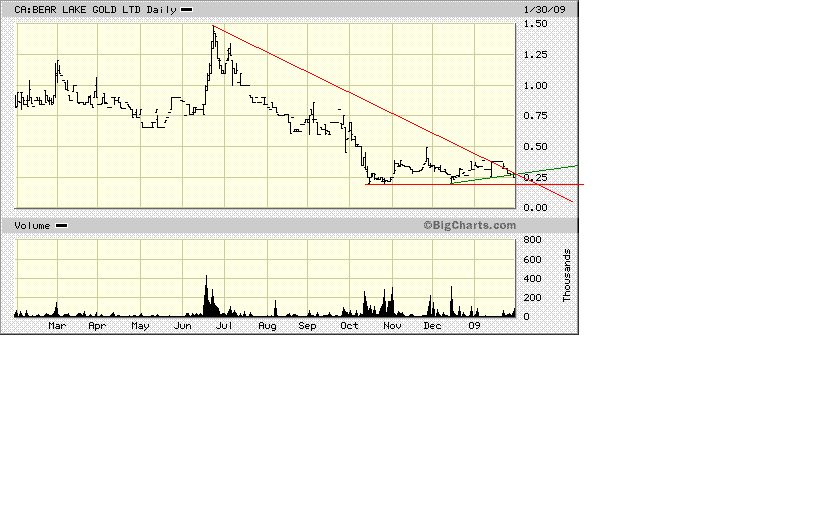The width and height of the screenshot is (840, 525).
Task: Click the Aug month label
Action: (267, 326)
